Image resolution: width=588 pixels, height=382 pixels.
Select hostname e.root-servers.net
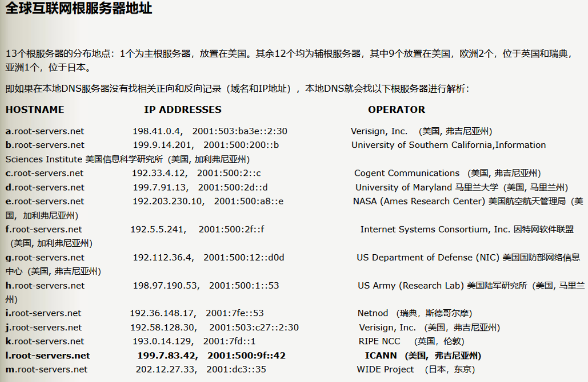point(45,202)
